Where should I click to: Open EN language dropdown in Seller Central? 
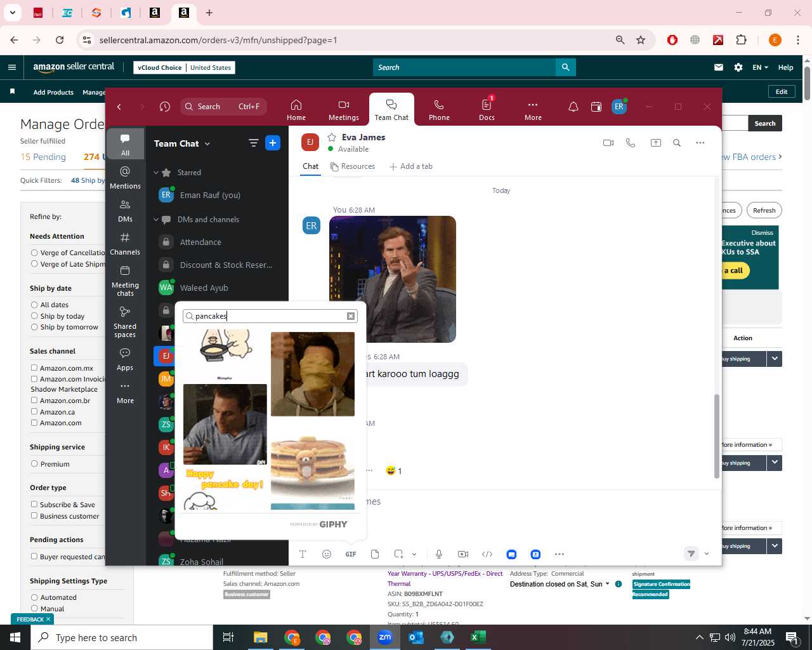coord(760,67)
